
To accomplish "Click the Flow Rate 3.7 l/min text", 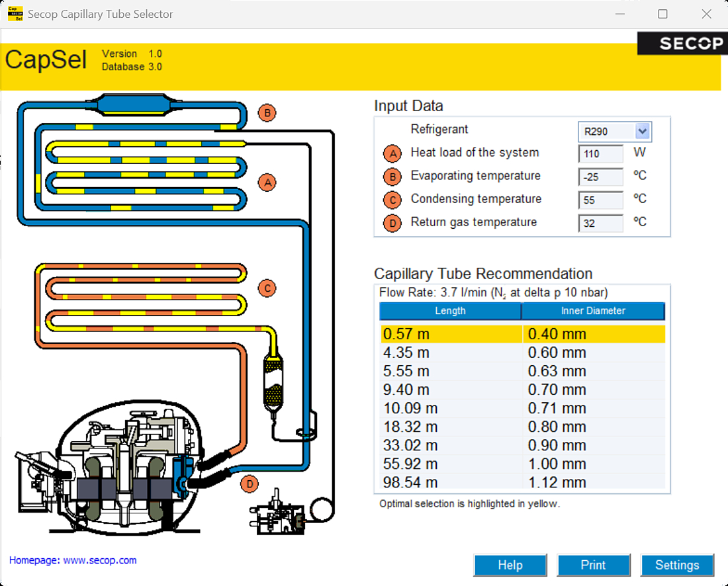I will tap(494, 293).
